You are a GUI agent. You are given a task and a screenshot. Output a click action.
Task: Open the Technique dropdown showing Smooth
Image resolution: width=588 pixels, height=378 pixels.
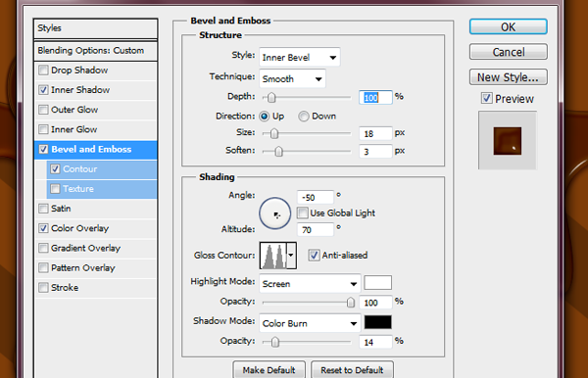pos(292,78)
